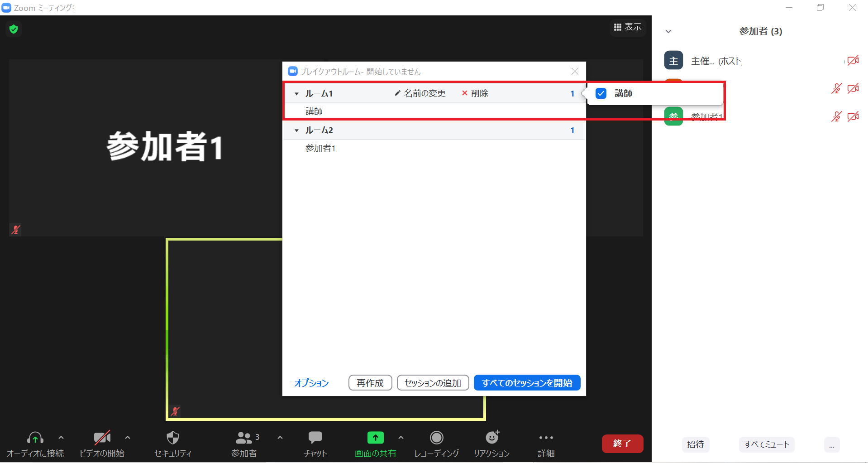Viewport: 868px width, 463px height.
Task: Open the 表示 view layout menu
Action: [628, 27]
